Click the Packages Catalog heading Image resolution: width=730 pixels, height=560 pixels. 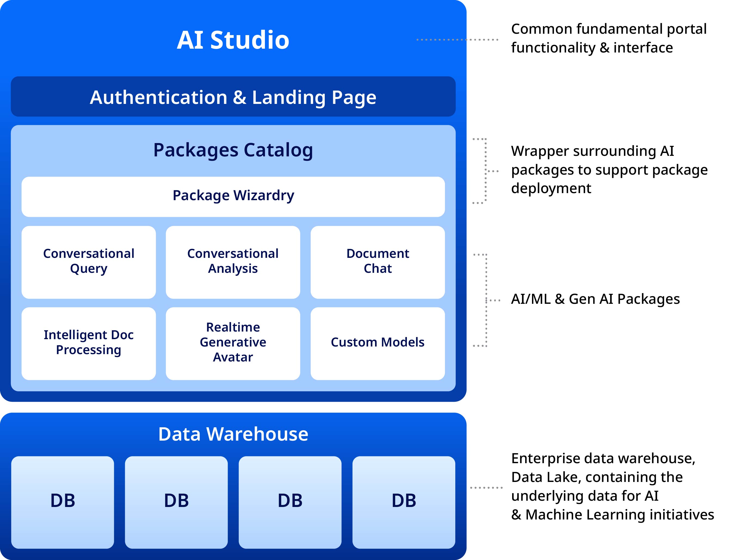[233, 150]
